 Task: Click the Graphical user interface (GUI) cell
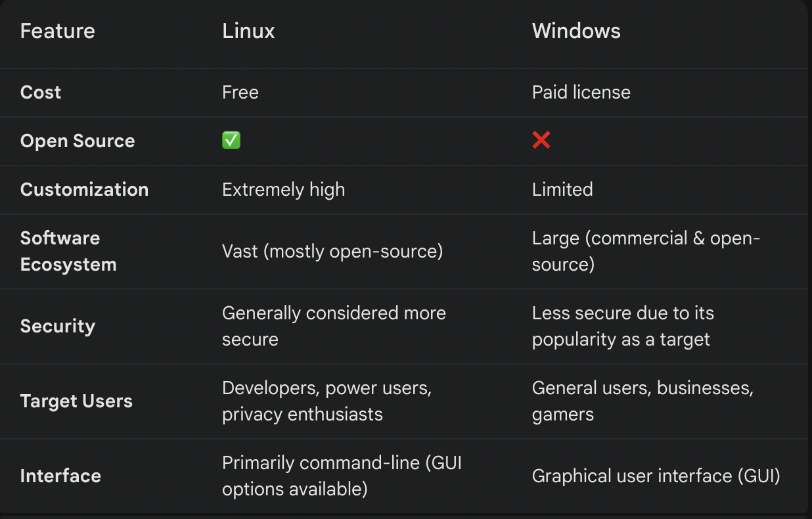[656, 476]
